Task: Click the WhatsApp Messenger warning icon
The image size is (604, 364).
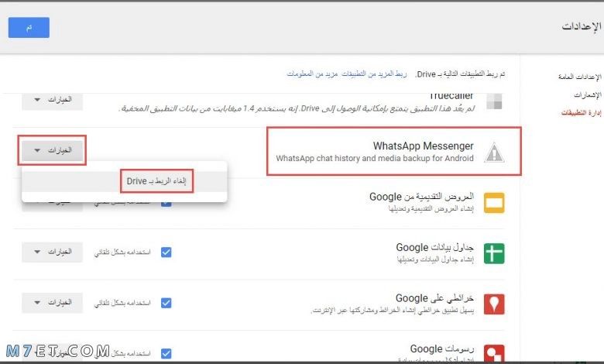Action: coord(495,153)
